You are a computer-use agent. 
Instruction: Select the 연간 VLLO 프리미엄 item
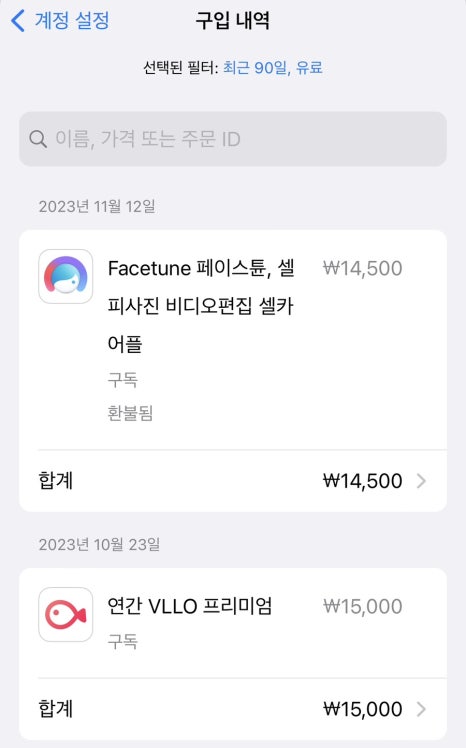[x=190, y=606]
